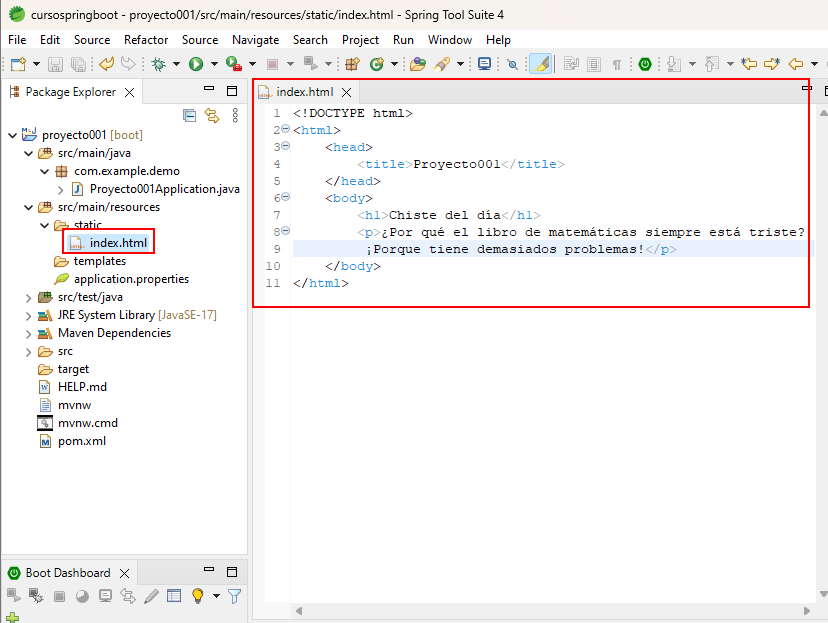Image resolution: width=828 pixels, height=623 pixels.
Task: Select application.properties file
Action: pos(131,279)
